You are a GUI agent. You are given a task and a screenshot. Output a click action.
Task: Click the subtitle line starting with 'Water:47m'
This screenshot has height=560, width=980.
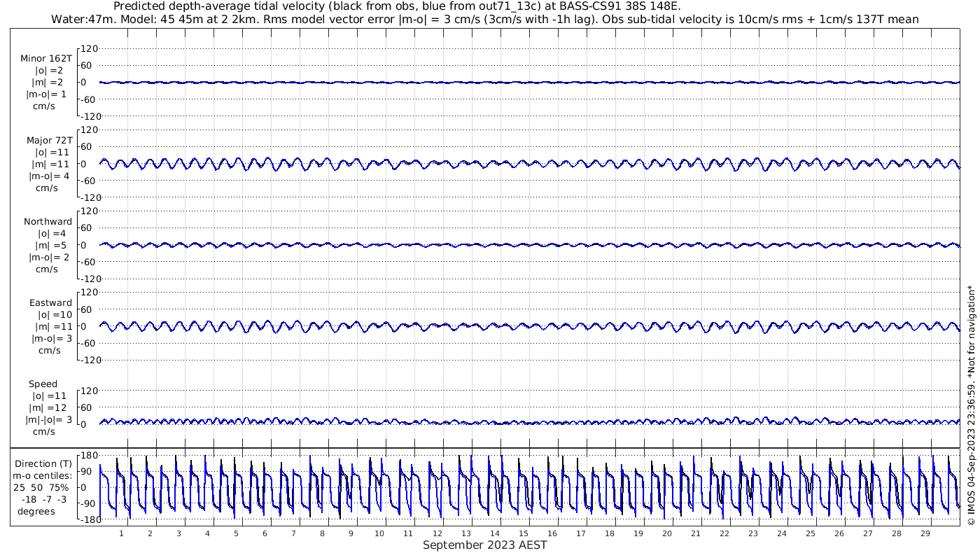[485, 20]
